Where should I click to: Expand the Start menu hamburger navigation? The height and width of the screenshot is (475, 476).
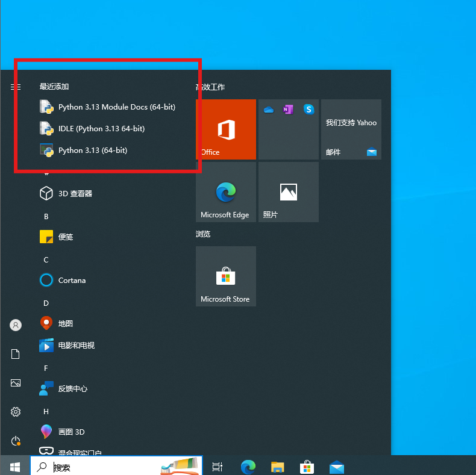tap(16, 87)
